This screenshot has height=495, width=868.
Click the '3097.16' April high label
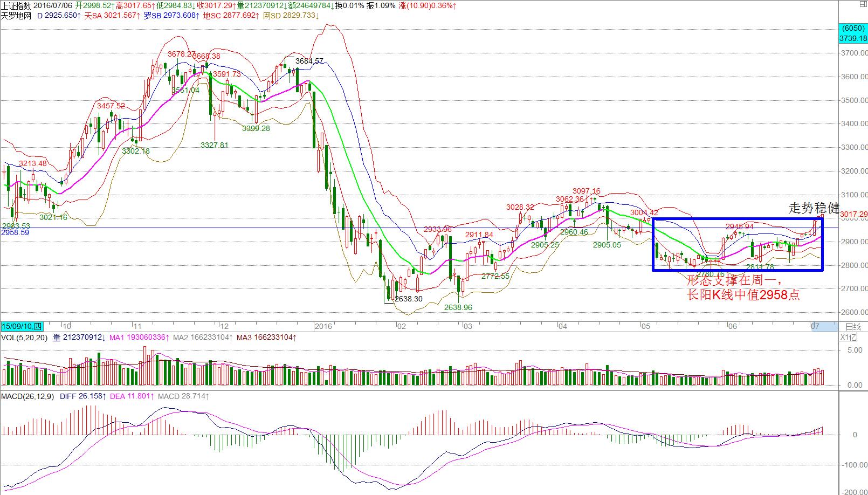587,191
